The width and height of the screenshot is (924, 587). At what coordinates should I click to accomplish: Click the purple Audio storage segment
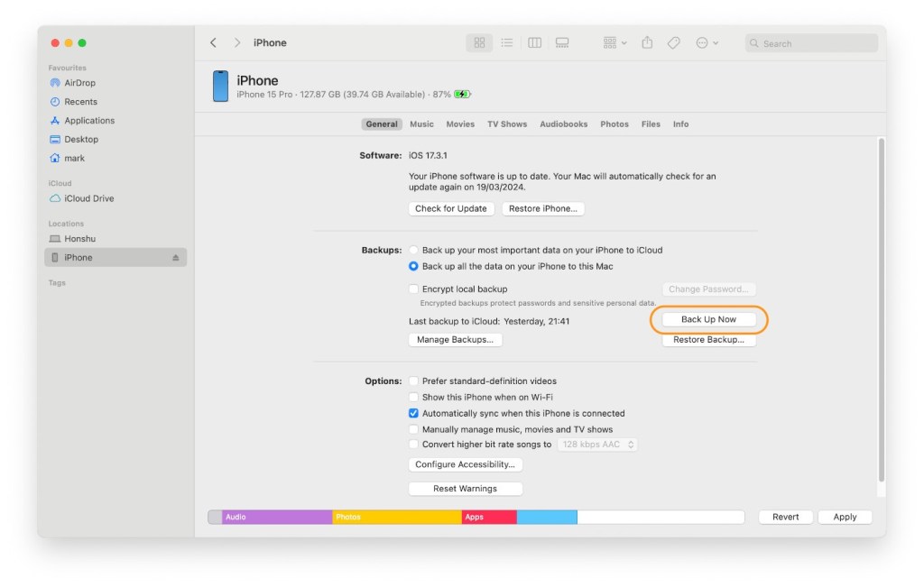pyautogui.click(x=276, y=517)
